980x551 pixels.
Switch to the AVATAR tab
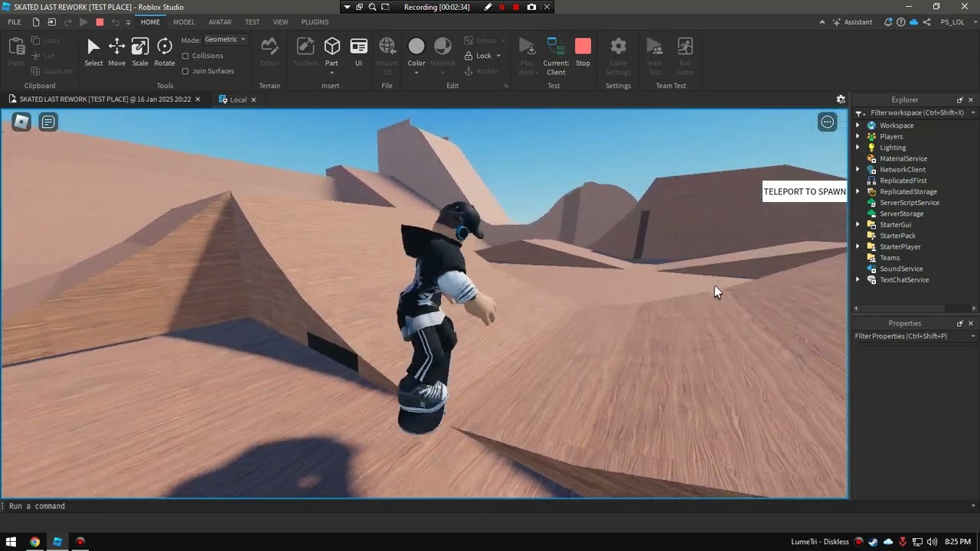coord(220,22)
